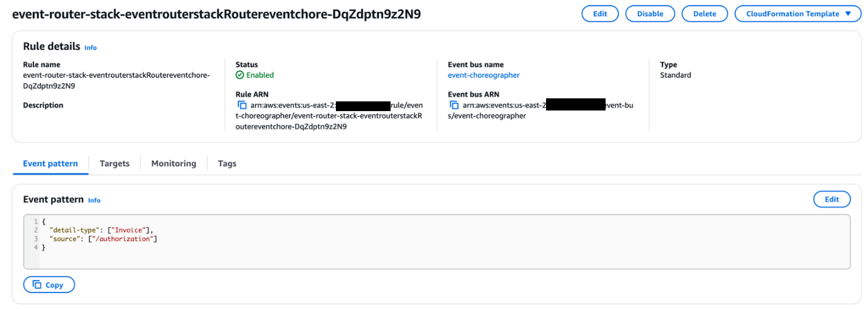868x309 pixels.
Task: Click the green Enabled status icon
Action: click(x=239, y=75)
